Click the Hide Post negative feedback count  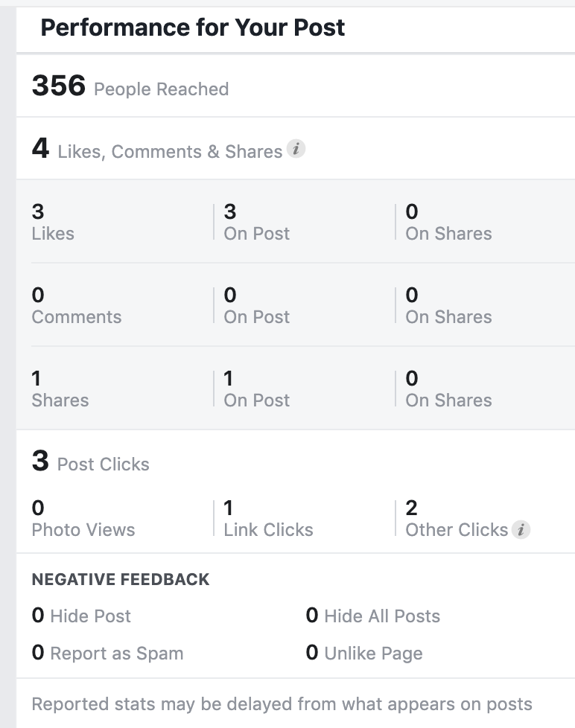point(38,616)
